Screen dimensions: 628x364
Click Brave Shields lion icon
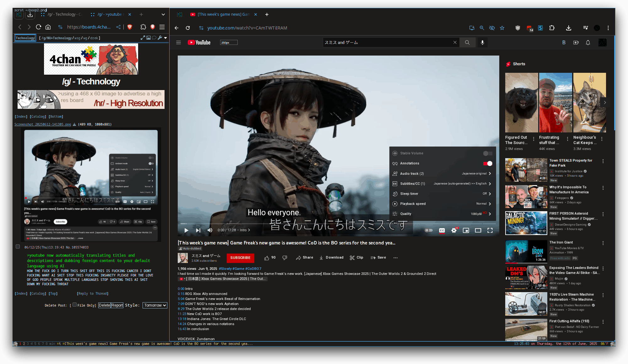click(130, 27)
